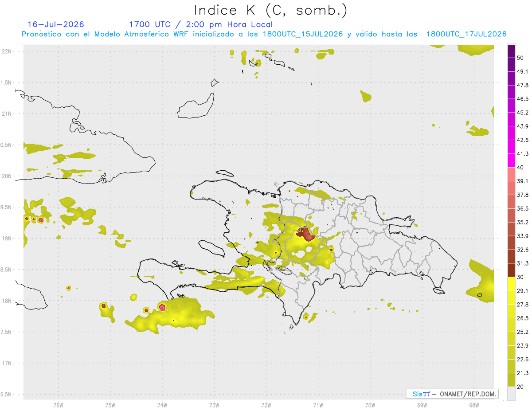Click the "Indice K (C, somb.)" map title
This screenshot has height=411, width=532.
270,10
